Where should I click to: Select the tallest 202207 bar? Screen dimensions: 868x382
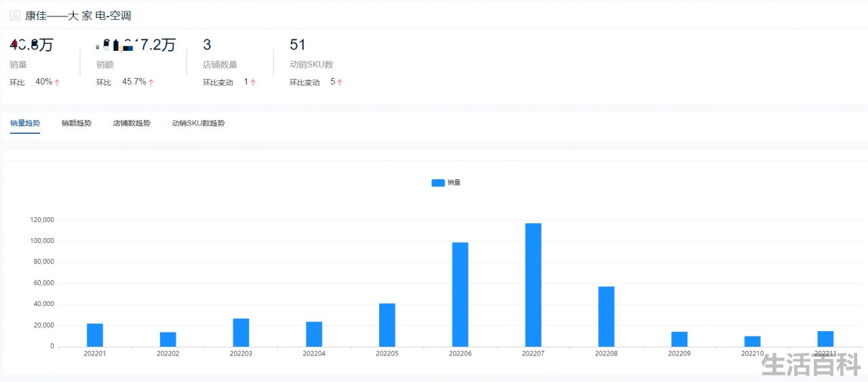tap(533, 285)
